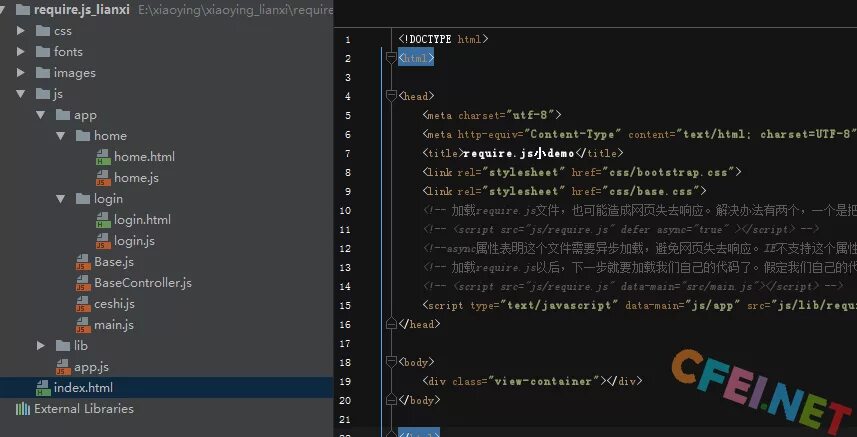The image size is (857, 437).
Task: Select home.html in project tree
Action: click(144, 157)
